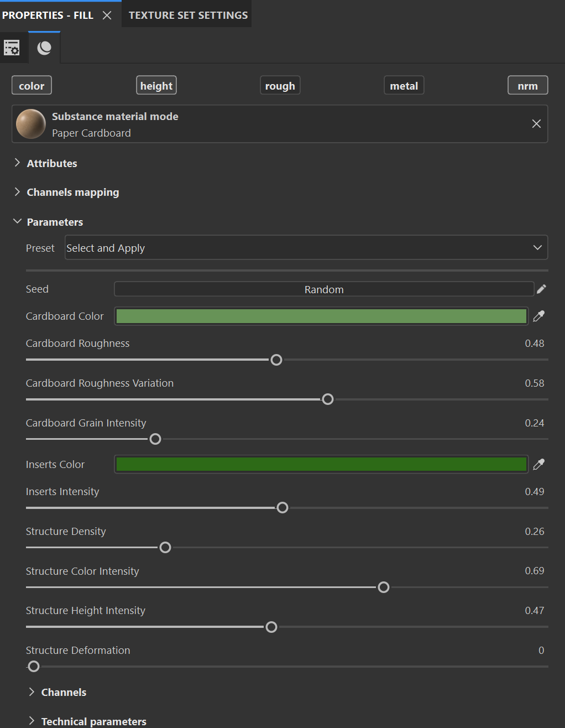This screenshot has width=565, height=728.
Task: Remove the Paper Cardboard material with X
Action: (536, 124)
